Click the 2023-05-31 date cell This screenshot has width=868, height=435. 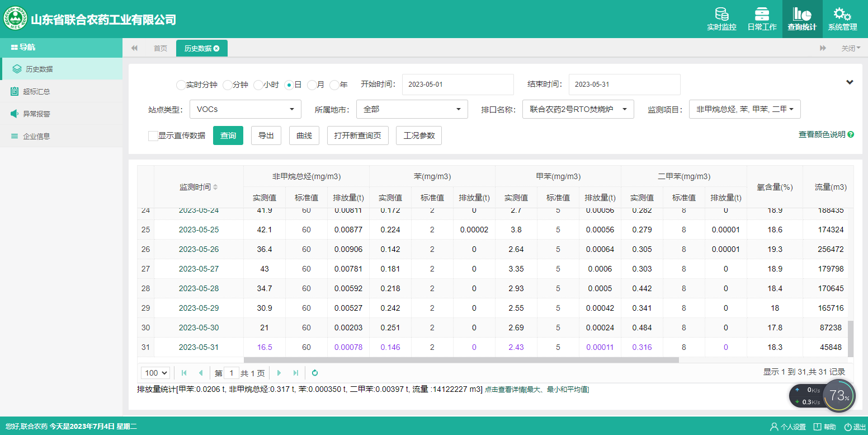199,347
